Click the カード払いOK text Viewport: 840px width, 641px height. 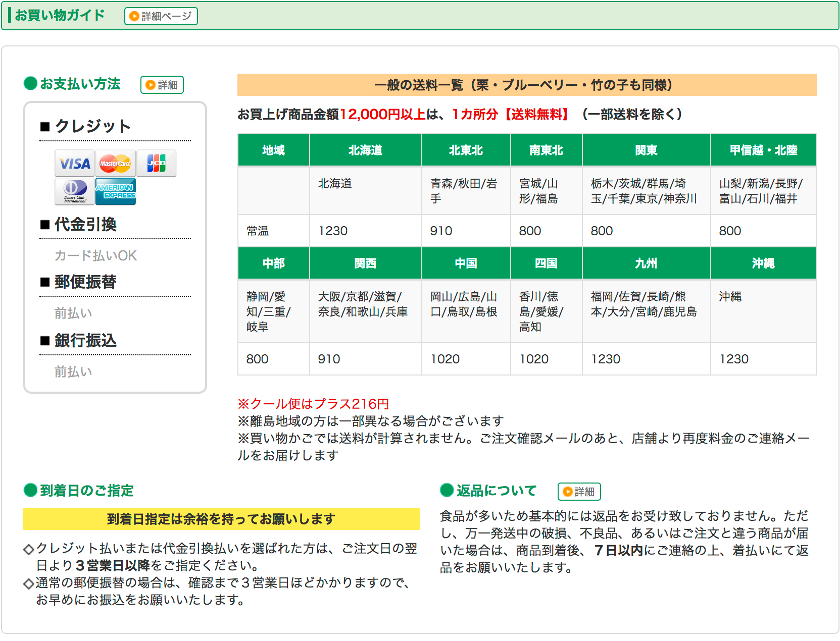tap(95, 255)
